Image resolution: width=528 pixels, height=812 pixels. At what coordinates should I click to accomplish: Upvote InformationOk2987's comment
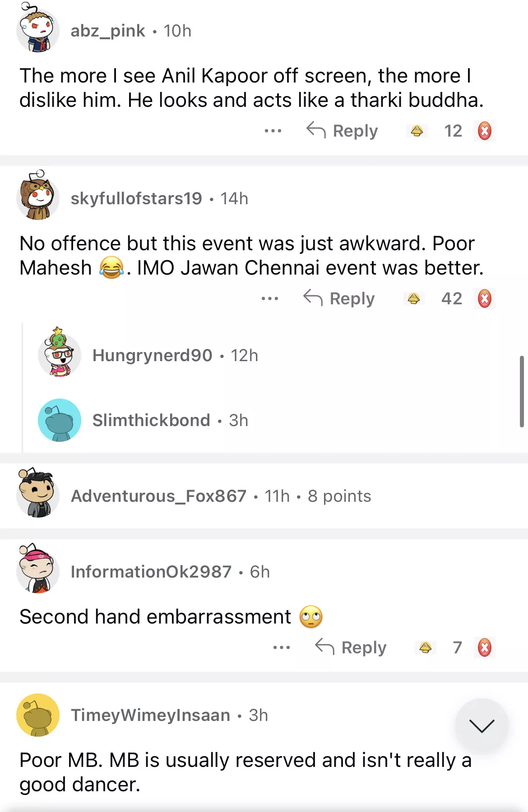click(x=426, y=648)
